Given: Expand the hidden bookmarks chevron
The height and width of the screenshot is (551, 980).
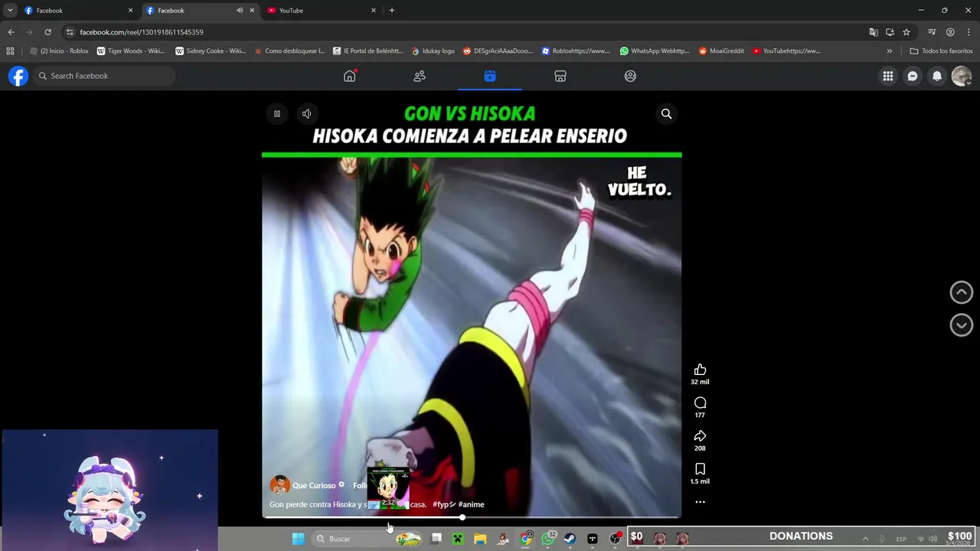Looking at the screenshot, I should (889, 51).
